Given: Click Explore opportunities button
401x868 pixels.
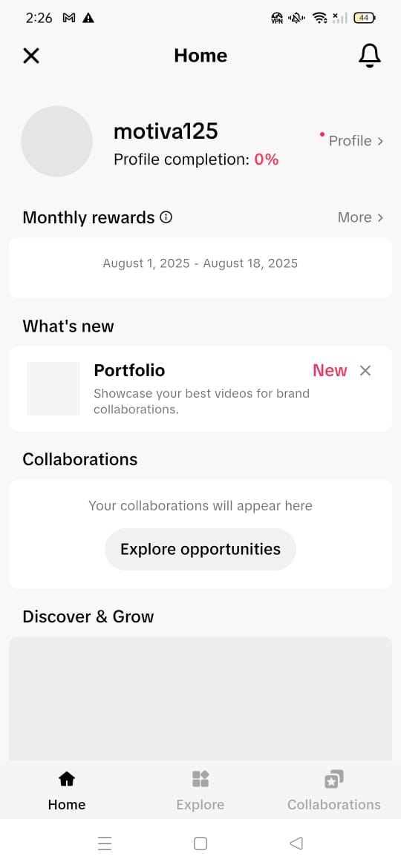Looking at the screenshot, I should [200, 549].
